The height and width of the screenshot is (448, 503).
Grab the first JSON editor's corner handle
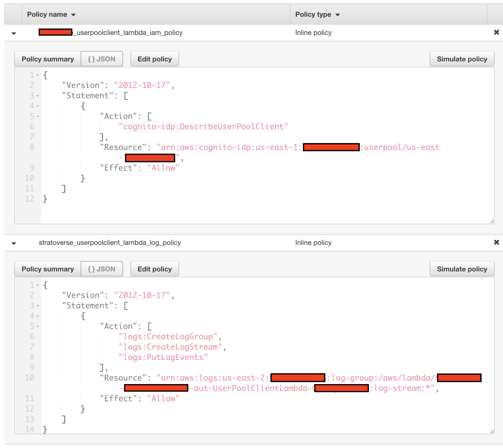click(492, 222)
